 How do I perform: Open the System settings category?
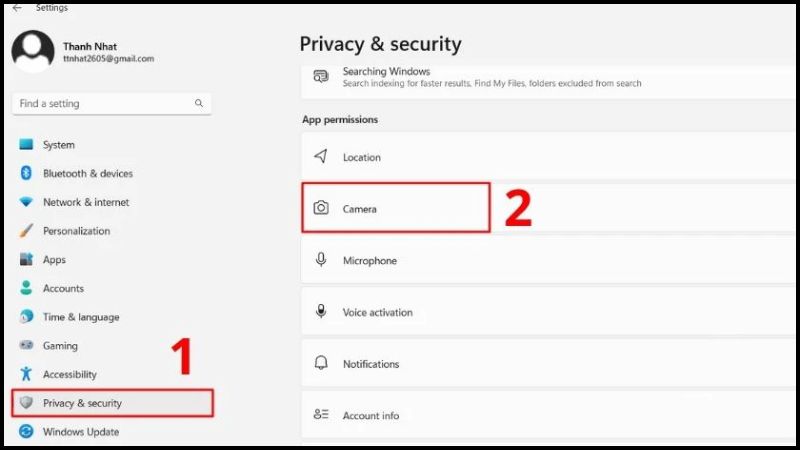click(x=59, y=145)
